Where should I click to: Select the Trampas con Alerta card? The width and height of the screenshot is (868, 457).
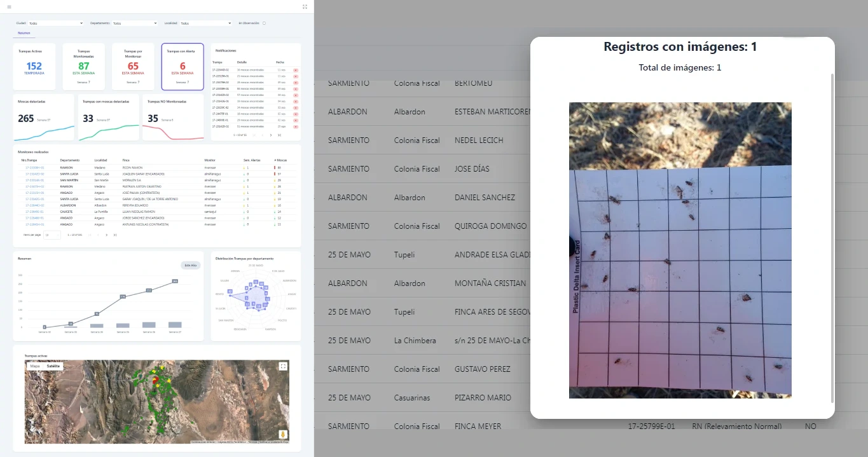(x=183, y=67)
